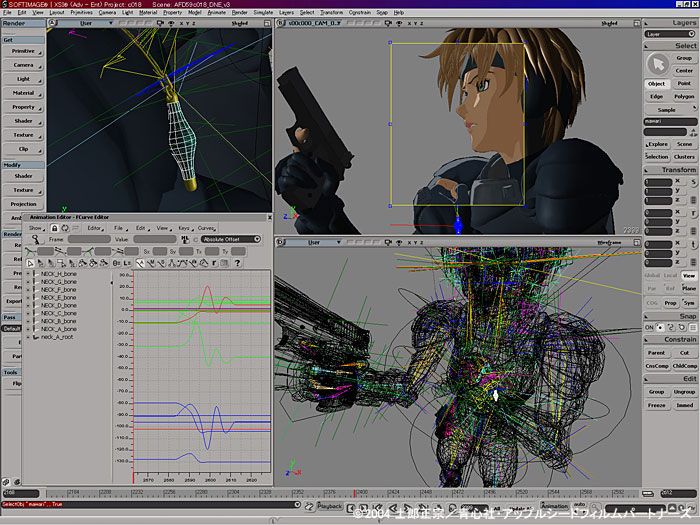Switch transform mode to View
This screenshot has width=700, height=525.
[x=689, y=276]
